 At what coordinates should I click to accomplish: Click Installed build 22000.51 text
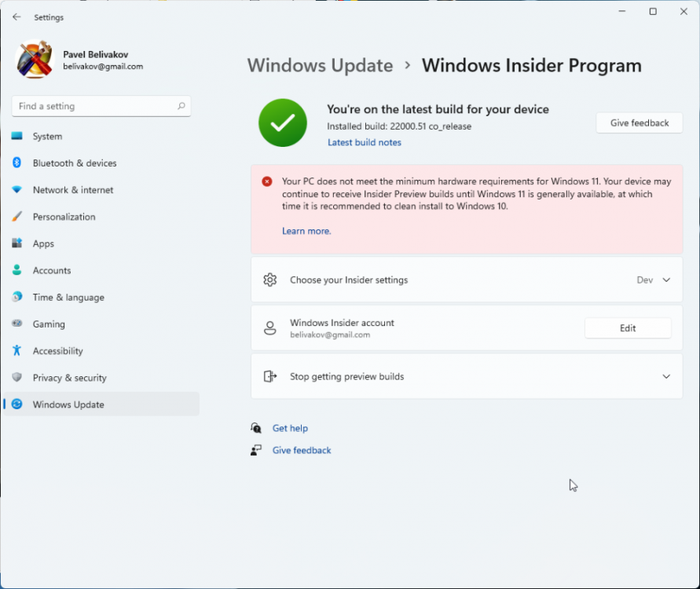point(399,126)
